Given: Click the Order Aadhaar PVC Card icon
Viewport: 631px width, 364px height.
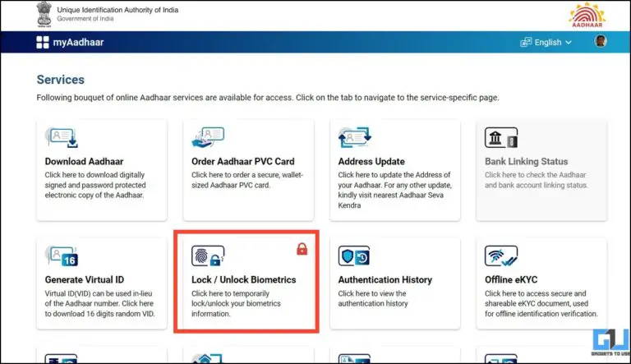Looking at the screenshot, I should 208,137.
